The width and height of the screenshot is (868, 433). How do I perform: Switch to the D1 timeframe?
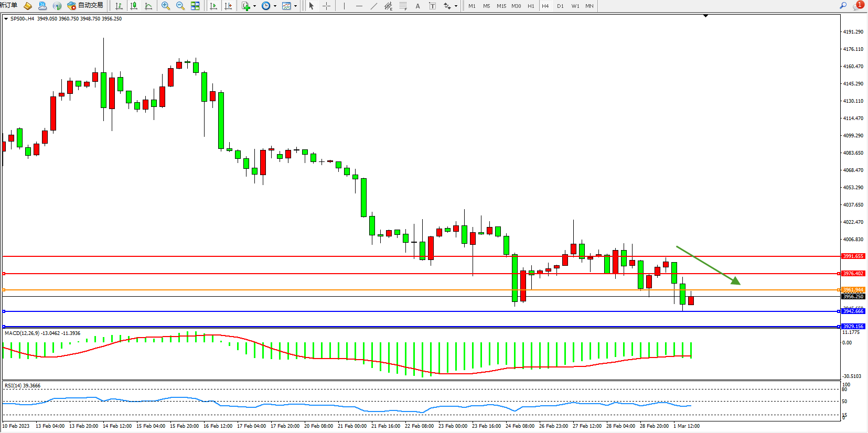pyautogui.click(x=560, y=6)
